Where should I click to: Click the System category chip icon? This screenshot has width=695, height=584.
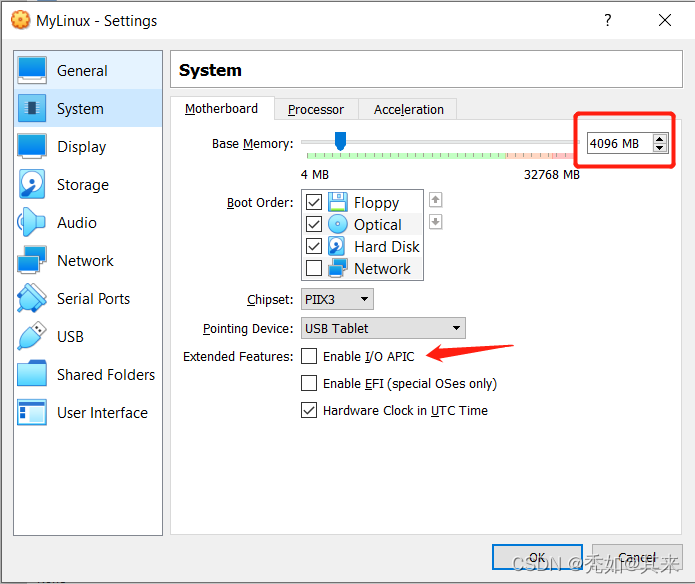pyautogui.click(x=32, y=108)
